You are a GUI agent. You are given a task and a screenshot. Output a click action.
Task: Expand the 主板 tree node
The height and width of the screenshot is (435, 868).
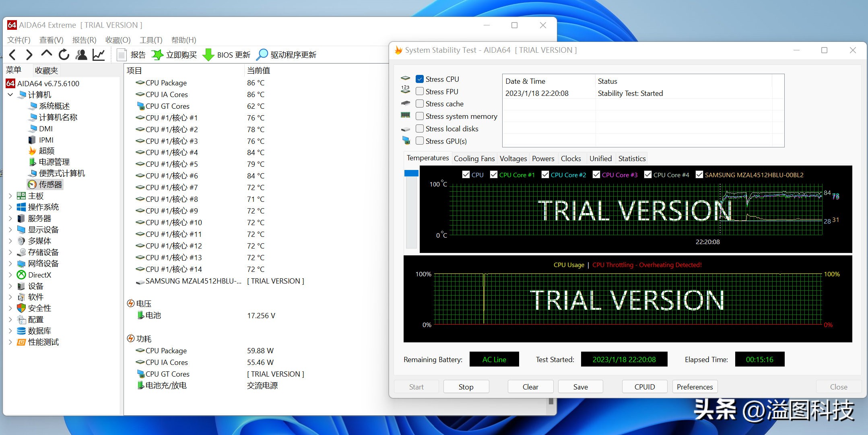pyautogui.click(x=10, y=196)
